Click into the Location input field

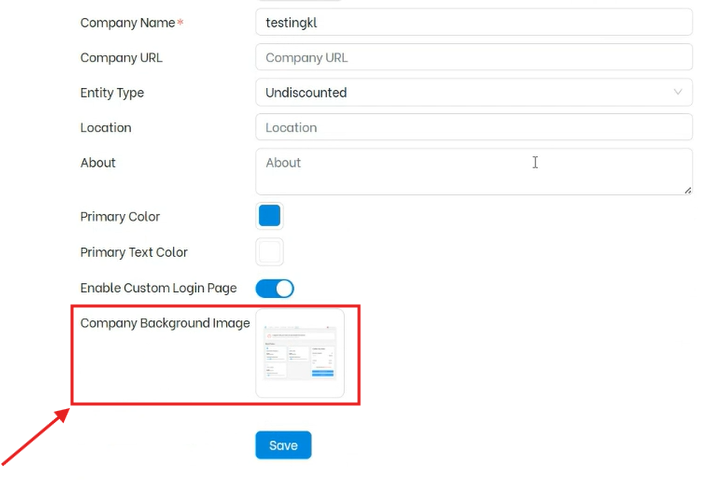(x=473, y=127)
